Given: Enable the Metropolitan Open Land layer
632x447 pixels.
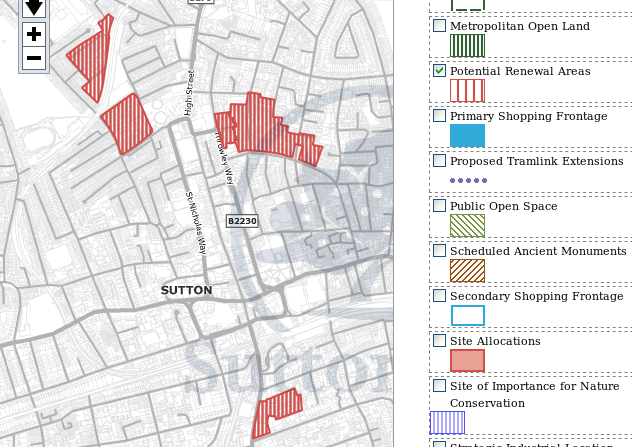Looking at the screenshot, I should (x=439, y=26).
